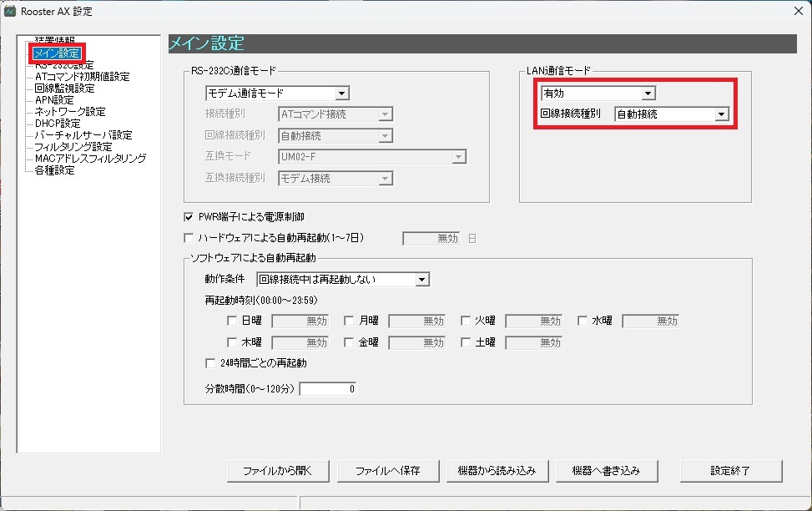Check the 月曜 reboot checkbox
The width and height of the screenshot is (812, 511).
tap(349, 321)
